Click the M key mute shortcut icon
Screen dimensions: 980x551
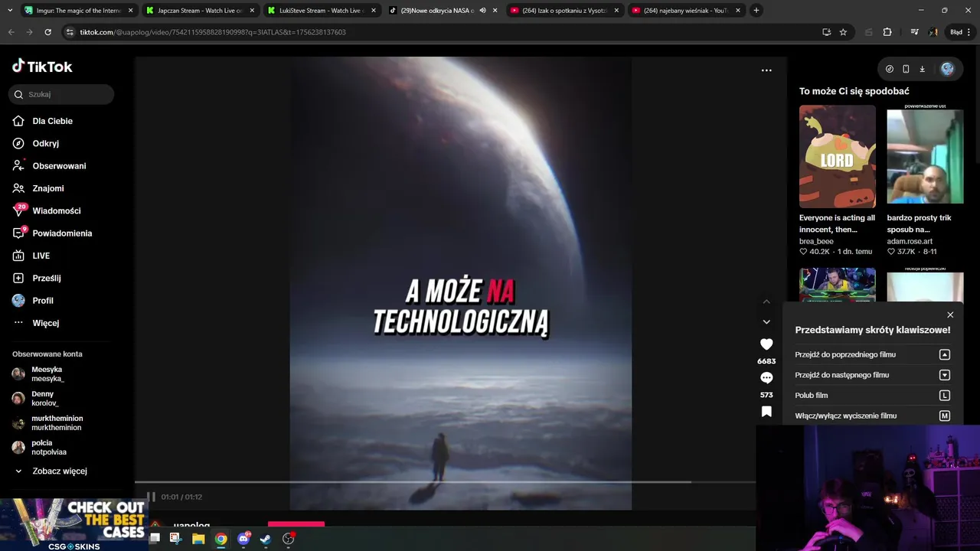tap(945, 416)
